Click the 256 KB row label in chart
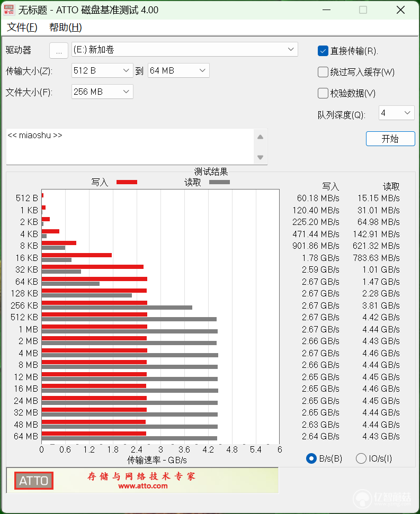Screen dimensions: 420x514 click(24, 305)
